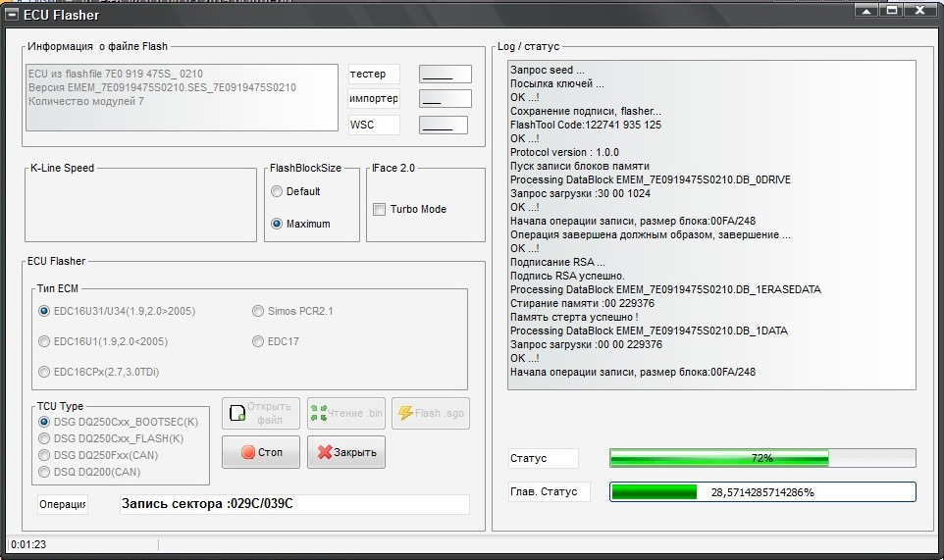The image size is (944, 560).
Task: Click the Processing DataBlock ...DB_1DATA log line
Action: (x=649, y=331)
